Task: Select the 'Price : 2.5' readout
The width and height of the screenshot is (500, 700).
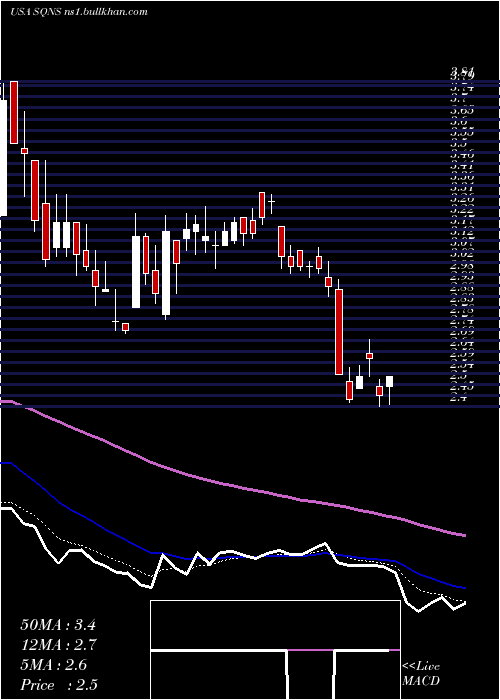Action: point(59,685)
